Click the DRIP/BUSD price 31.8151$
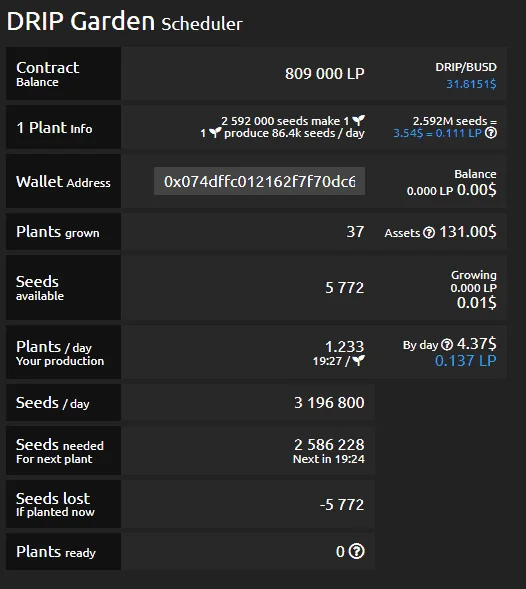Image resolution: width=526 pixels, height=589 pixels. [x=471, y=84]
